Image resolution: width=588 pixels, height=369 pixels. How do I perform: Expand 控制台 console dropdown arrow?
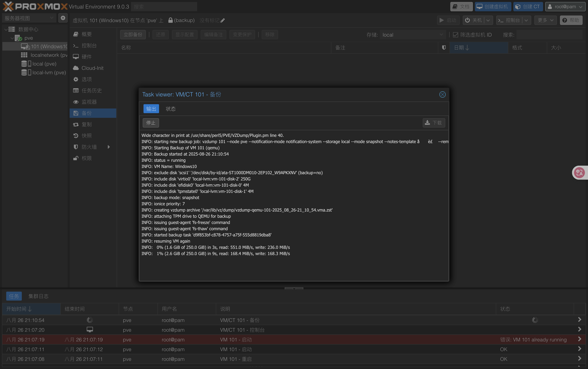click(526, 20)
